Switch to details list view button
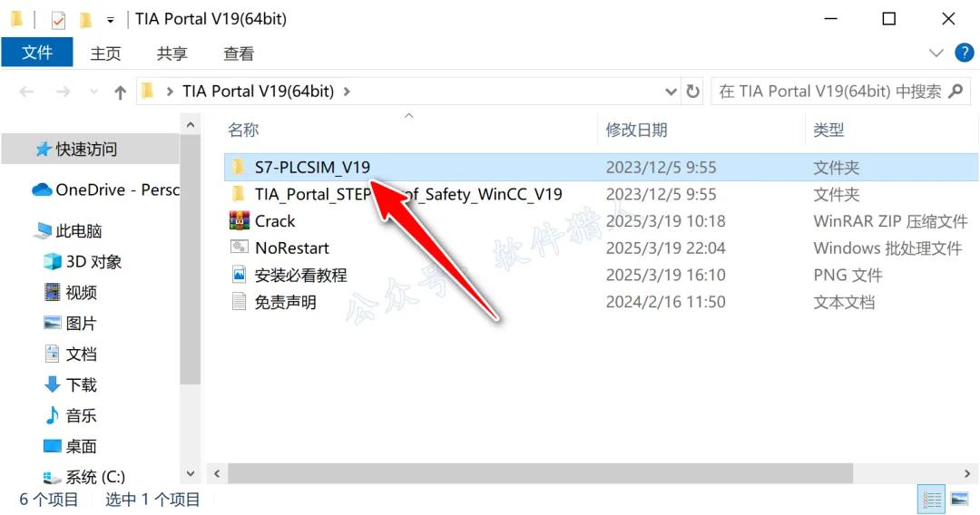The height and width of the screenshot is (515, 980). 931,499
